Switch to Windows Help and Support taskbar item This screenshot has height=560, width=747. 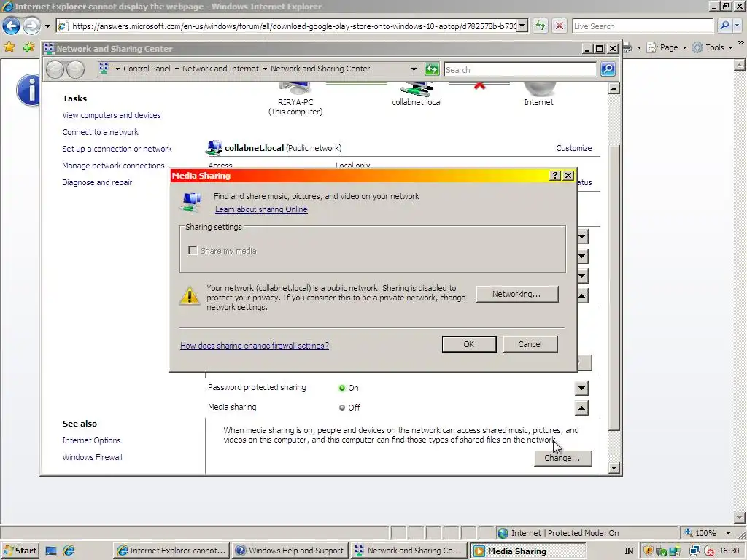(290, 551)
